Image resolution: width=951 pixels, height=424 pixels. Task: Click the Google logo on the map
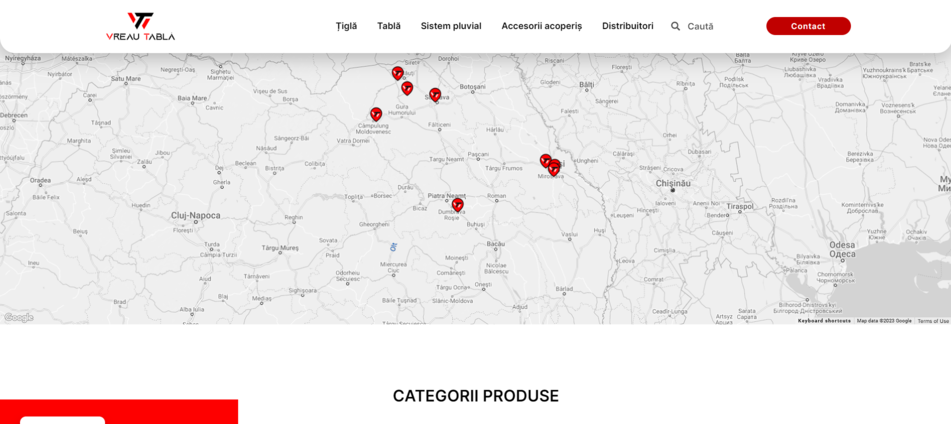[18, 317]
